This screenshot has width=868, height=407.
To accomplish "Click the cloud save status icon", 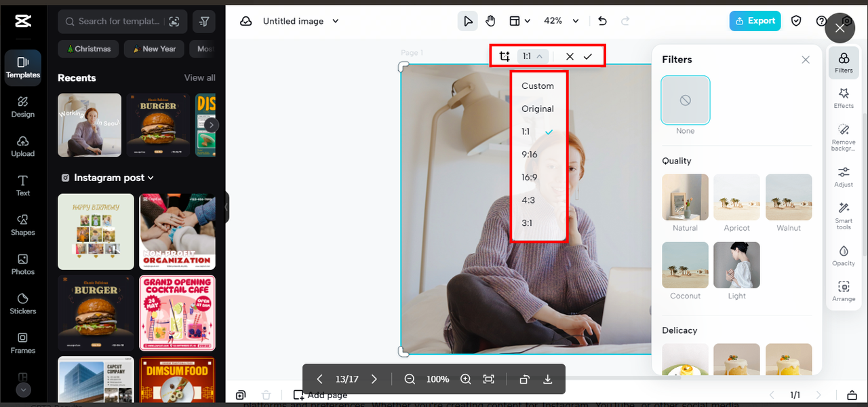I will [246, 21].
